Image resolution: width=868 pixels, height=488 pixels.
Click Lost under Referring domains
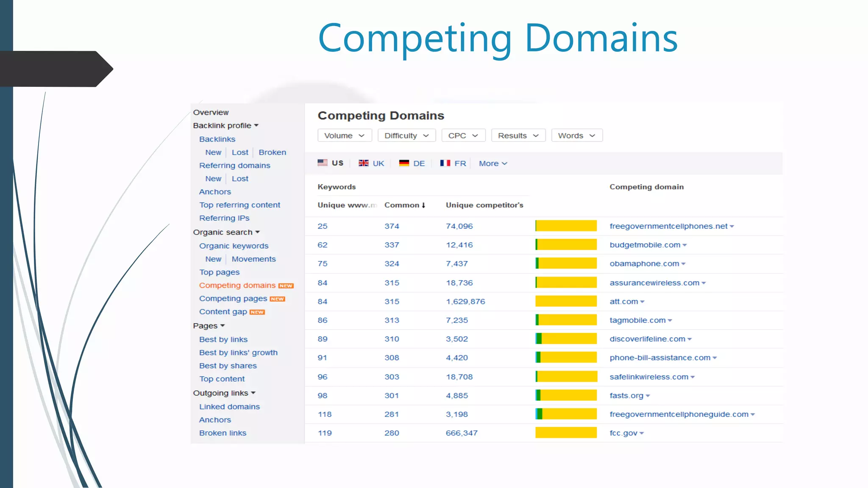240,178
